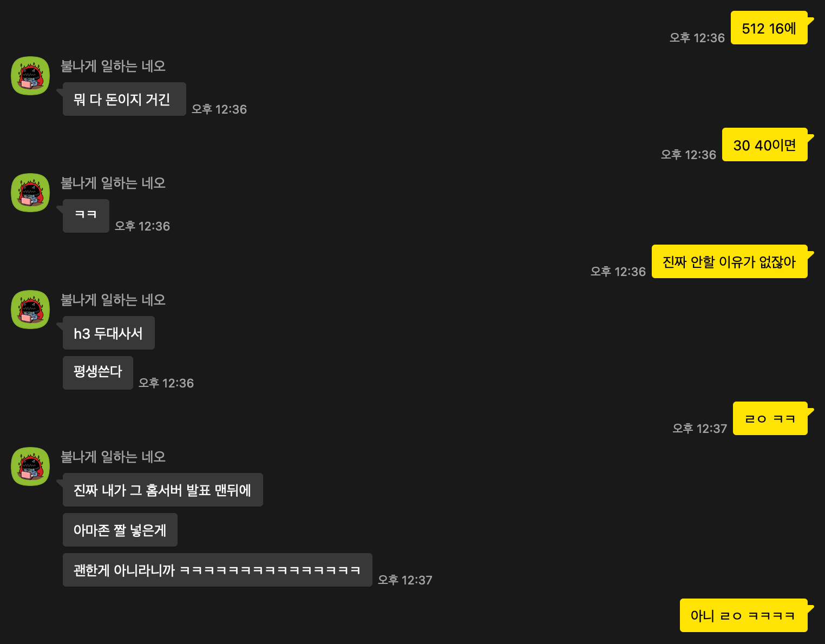Select the "진짜 안할 이유가 없잖아" message bubble
Screen dimensions: 825x644
coord(730,261)
